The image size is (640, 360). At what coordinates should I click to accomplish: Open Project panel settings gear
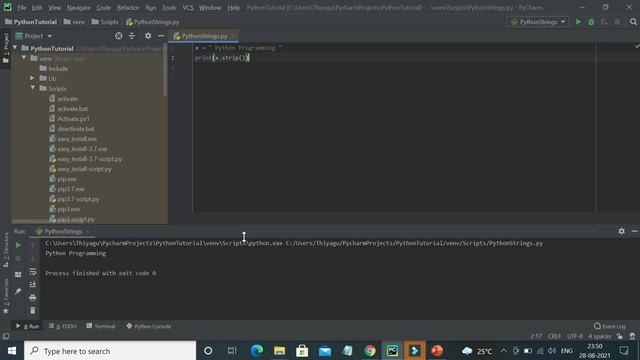click(x=148, y=36)
